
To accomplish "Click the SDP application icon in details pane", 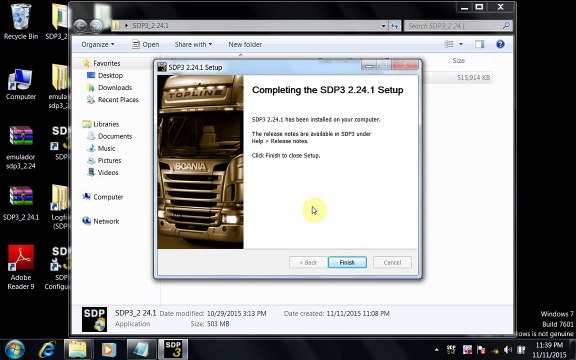I will [94, 319].
